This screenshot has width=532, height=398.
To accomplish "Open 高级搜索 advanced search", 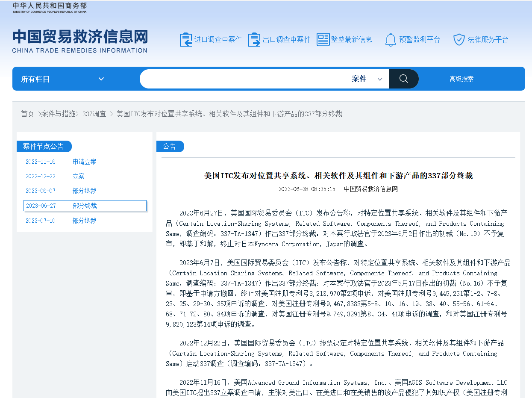I will coord(461,79).
